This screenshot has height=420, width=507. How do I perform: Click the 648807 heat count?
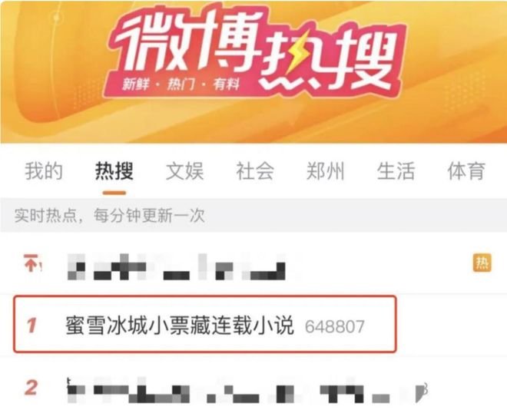tap(335, 326)
